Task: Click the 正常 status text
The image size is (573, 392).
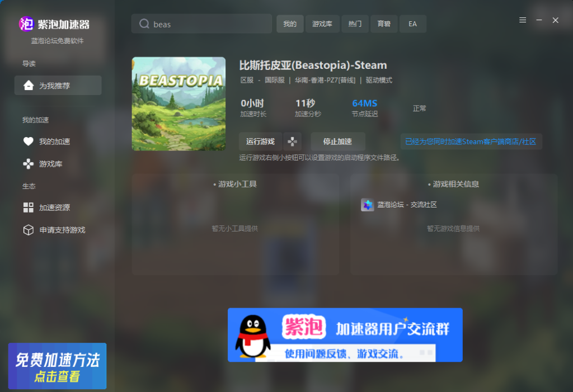Action: click(420, 108)
